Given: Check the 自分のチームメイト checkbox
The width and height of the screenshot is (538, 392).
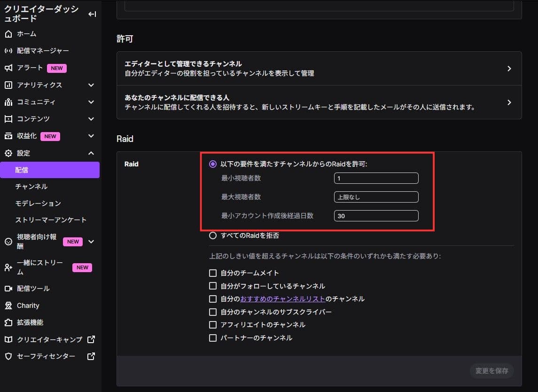Looking at the screenshot, I should tap(213, 273).
